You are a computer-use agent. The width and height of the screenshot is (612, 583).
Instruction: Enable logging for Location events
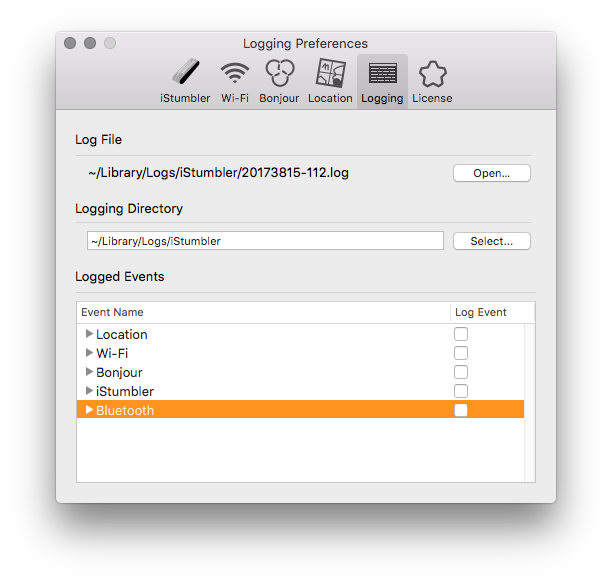coord(461,334)
